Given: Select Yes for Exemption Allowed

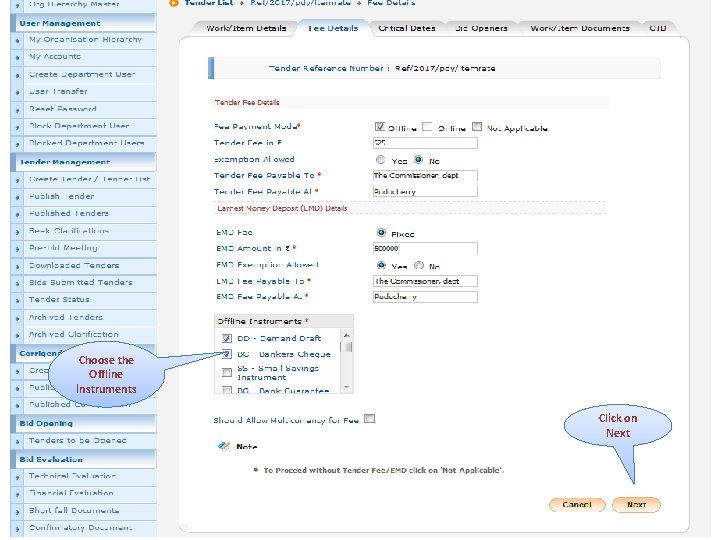Looking at the screenshot, I should [x=380, y=160].
